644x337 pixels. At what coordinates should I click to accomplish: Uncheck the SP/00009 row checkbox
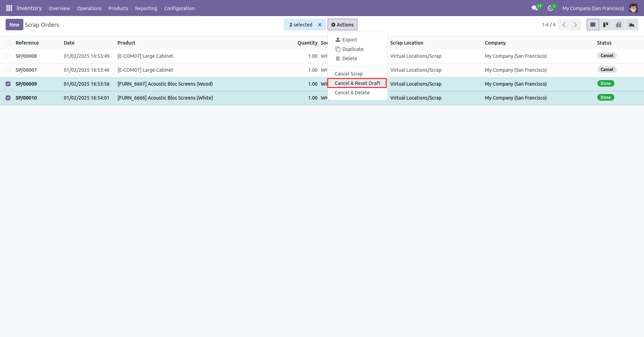(x=8, y=84)
